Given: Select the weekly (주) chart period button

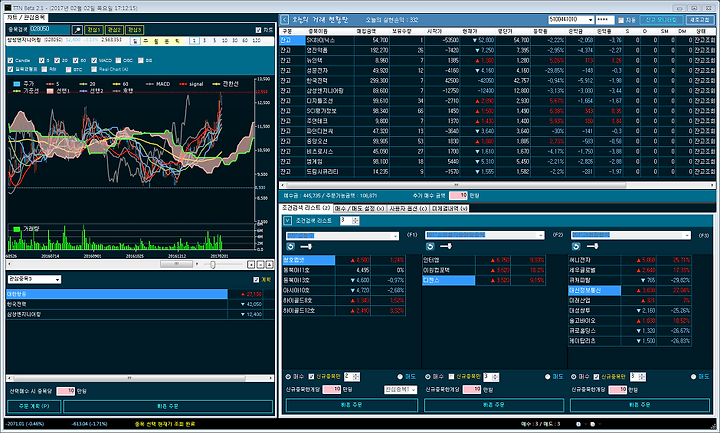Looking at the screenshot, I should point(146,41).
